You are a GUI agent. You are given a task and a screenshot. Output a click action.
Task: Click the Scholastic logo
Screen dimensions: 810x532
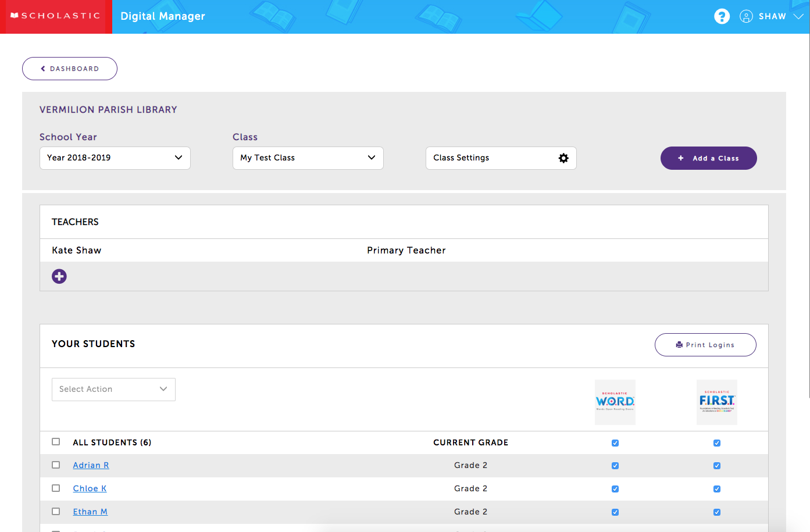(x=56, y=16)
